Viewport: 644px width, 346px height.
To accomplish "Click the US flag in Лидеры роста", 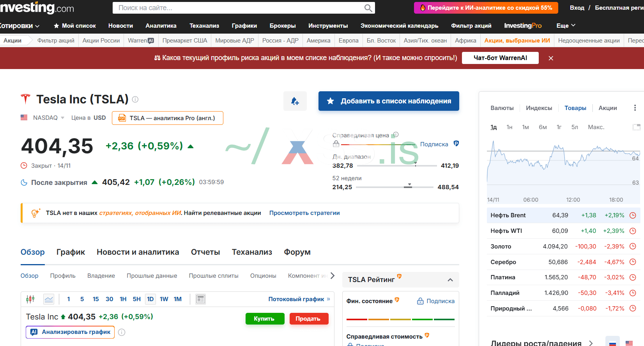I will (629, 343).
